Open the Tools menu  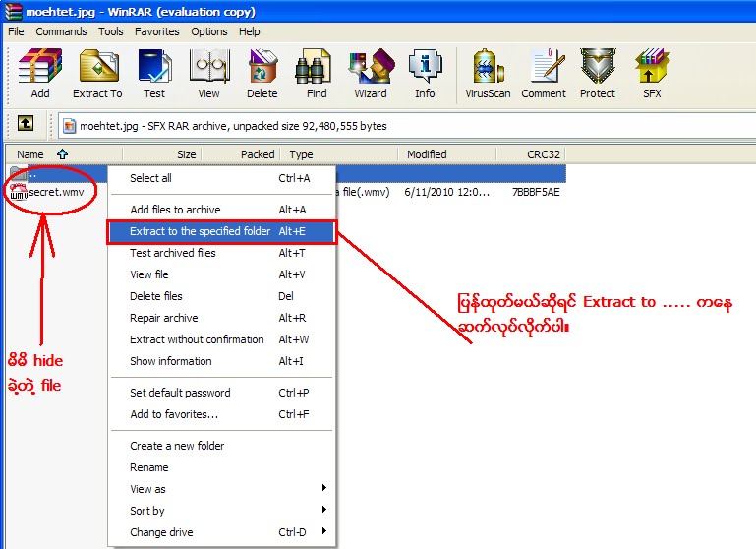[111, 31]
